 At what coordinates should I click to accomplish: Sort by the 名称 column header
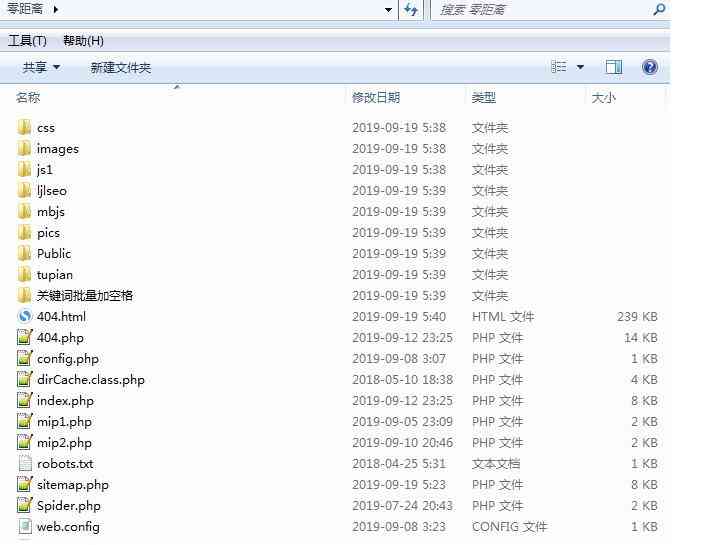click(28, 97)
